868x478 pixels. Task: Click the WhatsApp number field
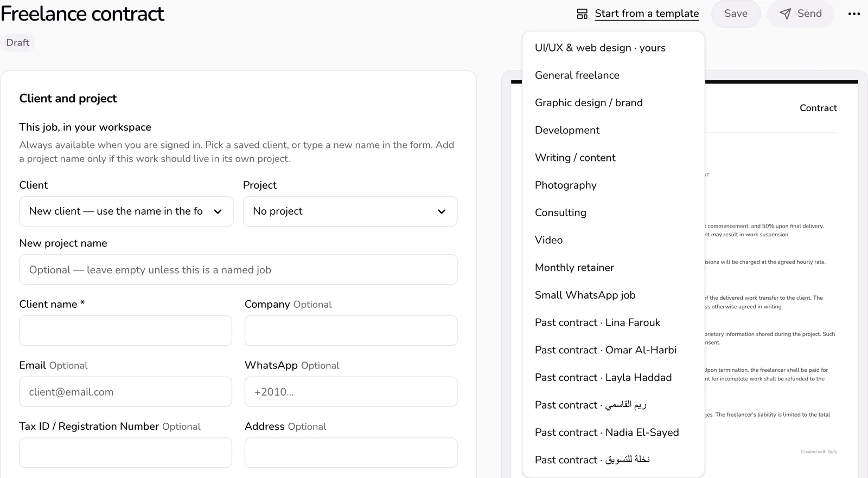click(351, 392)
